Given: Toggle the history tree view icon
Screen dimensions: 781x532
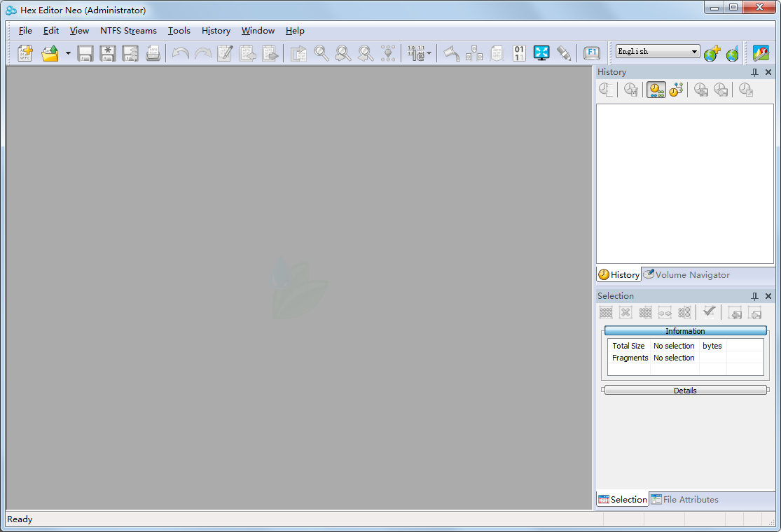Looking at the screenshot, I should [x=676, y=90].
